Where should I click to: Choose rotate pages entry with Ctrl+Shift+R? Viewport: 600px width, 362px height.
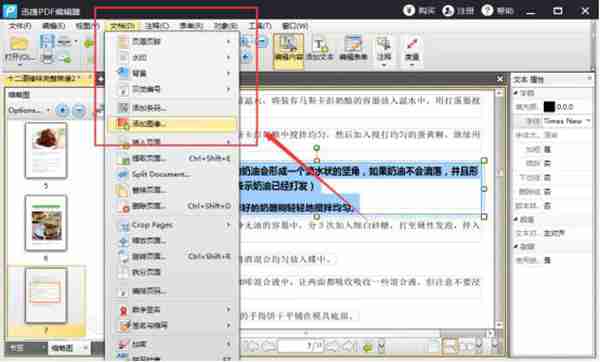click(172, 256)
